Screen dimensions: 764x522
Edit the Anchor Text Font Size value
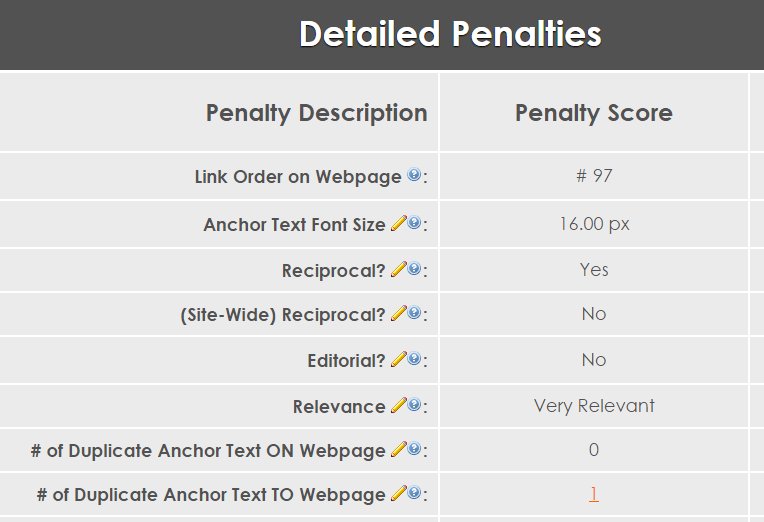click(x=398, y=224)
